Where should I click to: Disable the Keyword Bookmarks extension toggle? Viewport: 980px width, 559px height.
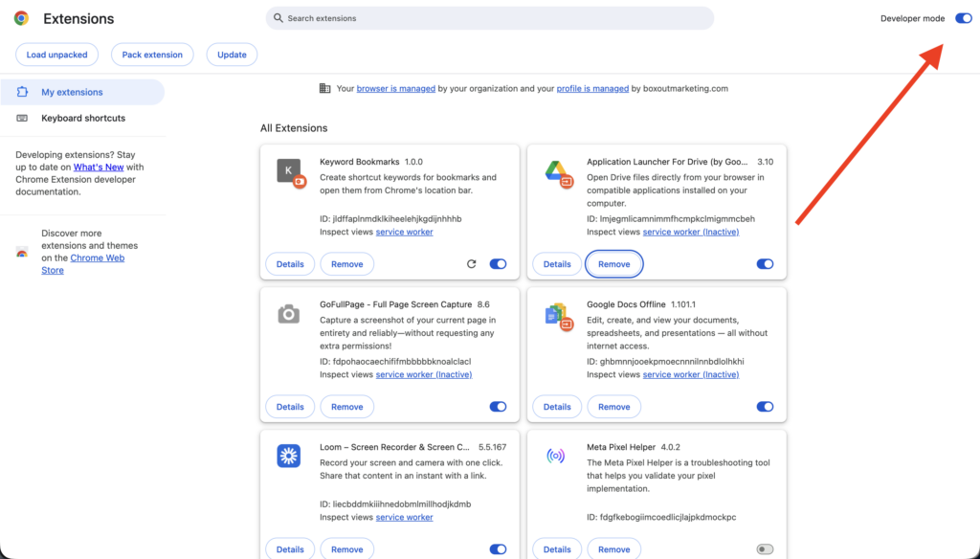pyautogui.click(x=498, y=264)
